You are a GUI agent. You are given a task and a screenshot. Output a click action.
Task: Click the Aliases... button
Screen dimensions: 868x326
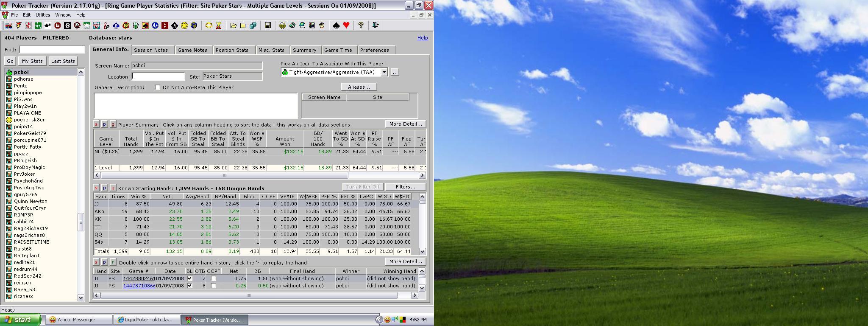[x=359, y=87]
